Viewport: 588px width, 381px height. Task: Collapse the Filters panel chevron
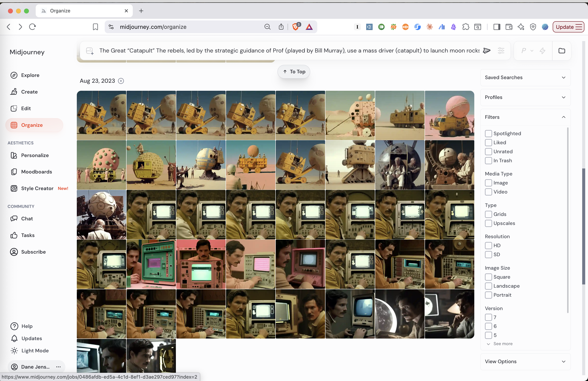(x=564, y=117)
